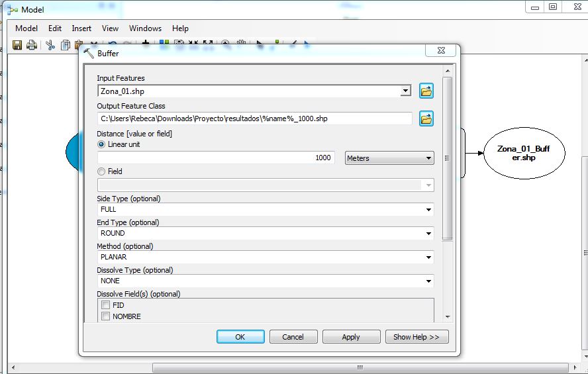Image resolution: width=588 pixels, height=374 pixels.
Task: Open the Windows menu
Action: pyautogui.click(x=145, y=28)
